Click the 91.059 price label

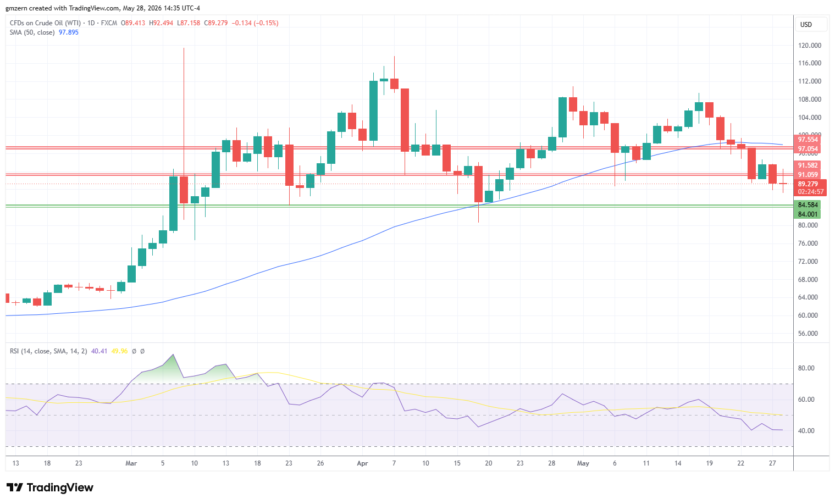808,175
